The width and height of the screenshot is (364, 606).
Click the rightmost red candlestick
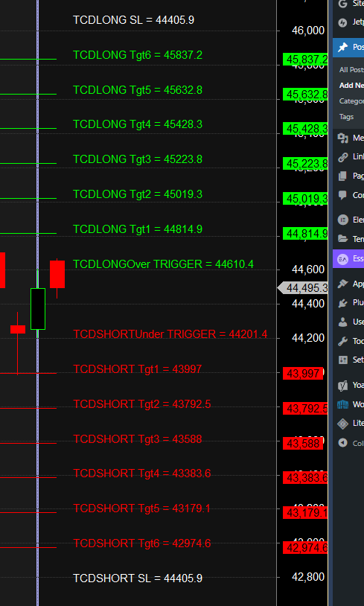57,274
